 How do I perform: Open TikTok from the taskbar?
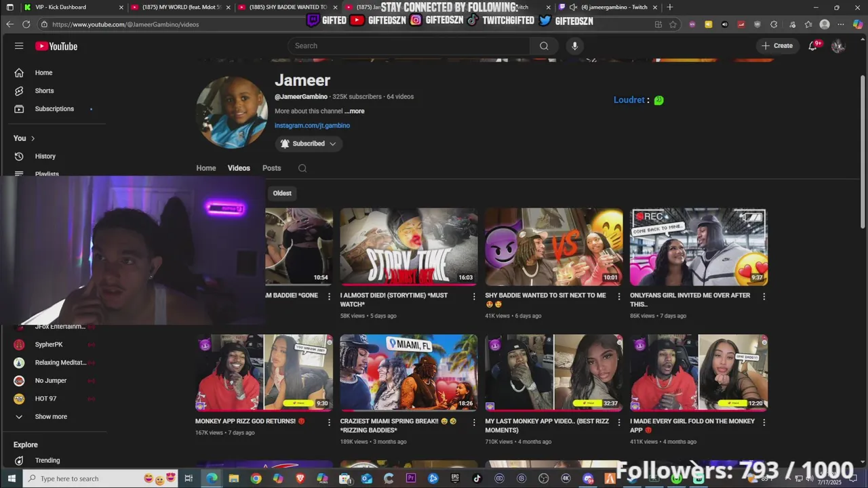(x=477, y=479)
